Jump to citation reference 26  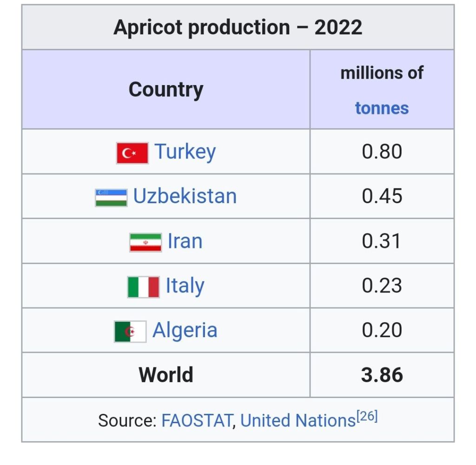pos(367,416)
